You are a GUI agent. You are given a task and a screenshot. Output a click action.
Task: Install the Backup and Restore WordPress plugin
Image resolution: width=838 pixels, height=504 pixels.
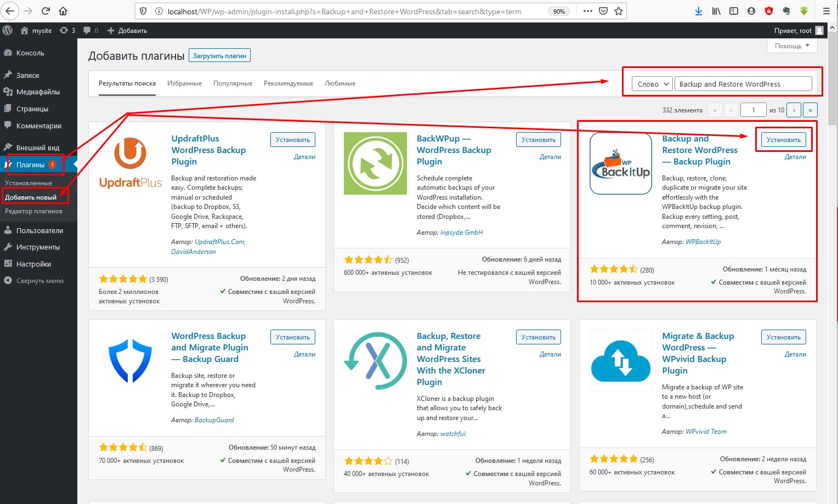tap(783, 140)
